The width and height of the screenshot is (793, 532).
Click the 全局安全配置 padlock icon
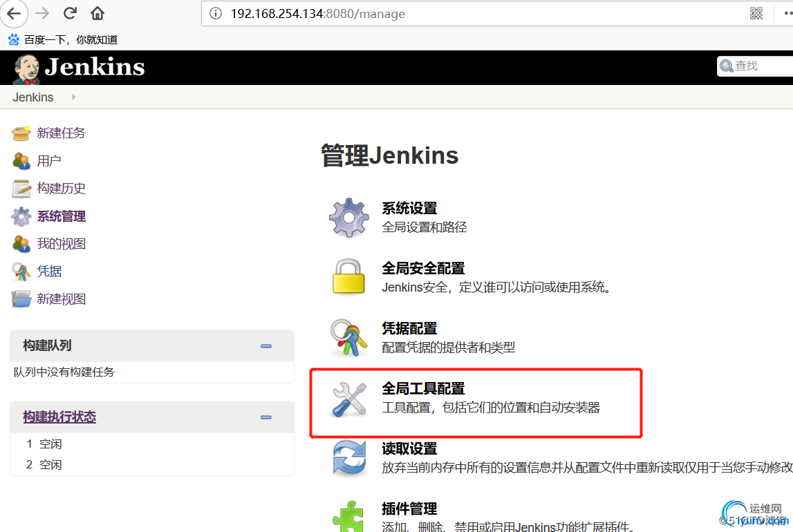348,277
